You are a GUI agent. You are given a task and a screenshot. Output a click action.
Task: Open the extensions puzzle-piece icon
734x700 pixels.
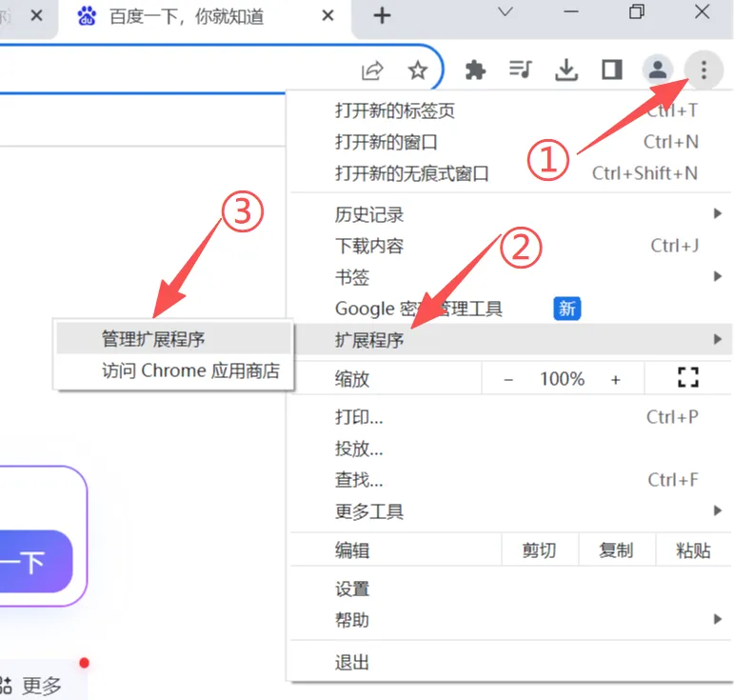coord(475,70)
